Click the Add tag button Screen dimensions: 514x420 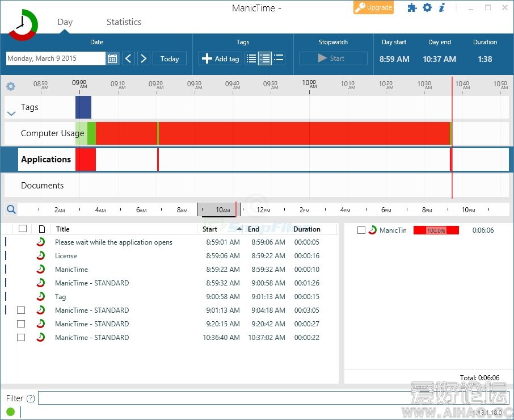point(220,58)
